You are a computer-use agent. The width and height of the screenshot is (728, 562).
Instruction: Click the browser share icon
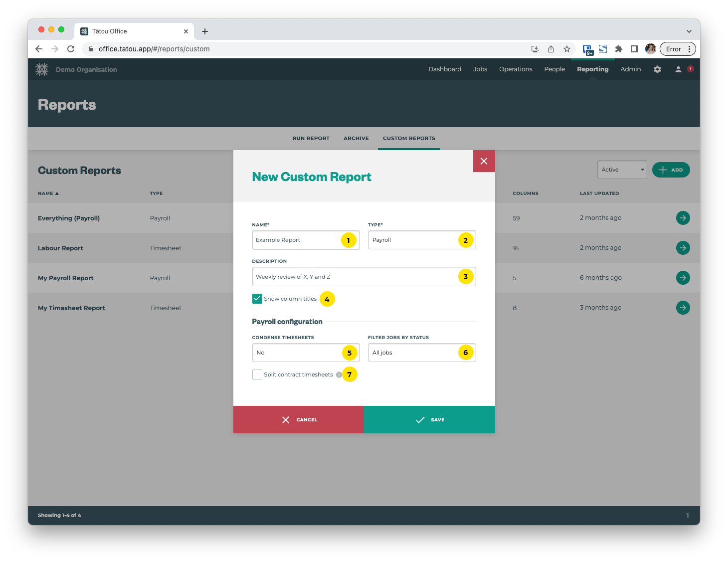(x=551, y=49)
